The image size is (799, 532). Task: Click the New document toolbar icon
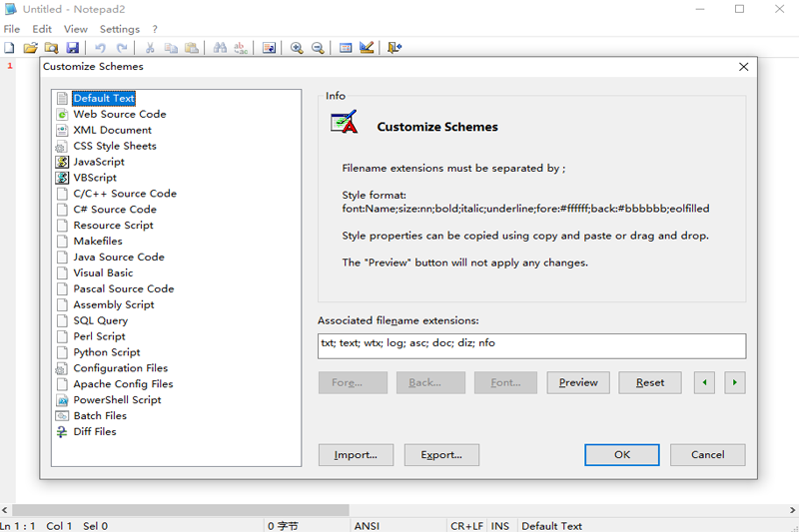(x=9, y=48)
